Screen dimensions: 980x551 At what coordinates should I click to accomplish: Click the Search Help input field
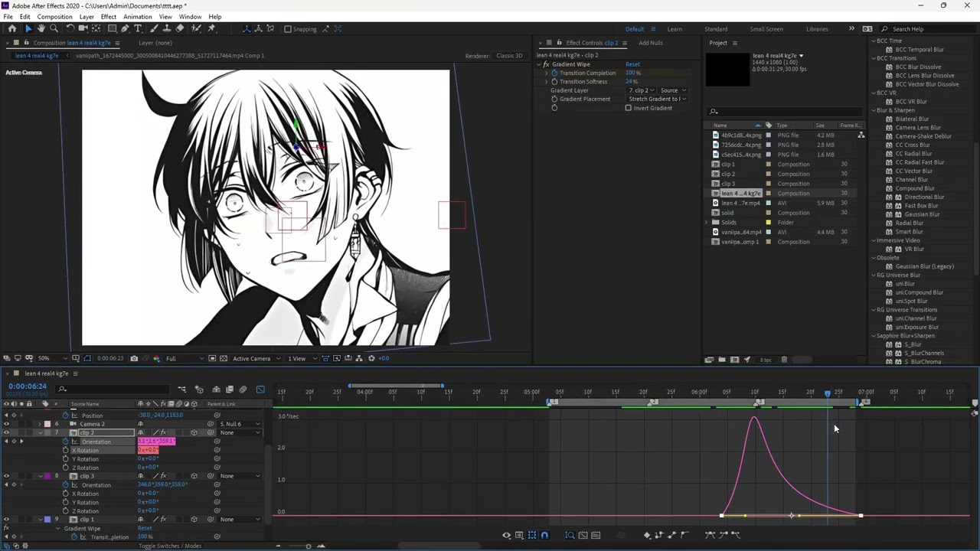click(x=929, y=29)
